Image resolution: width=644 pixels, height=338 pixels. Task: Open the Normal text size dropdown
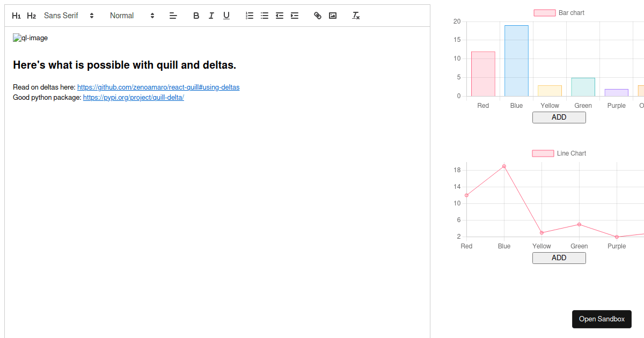[x=129, y=16]
